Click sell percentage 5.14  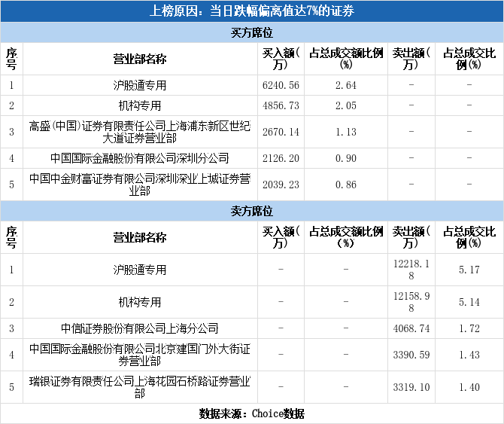pyautogui.click(x=469, y=302)
